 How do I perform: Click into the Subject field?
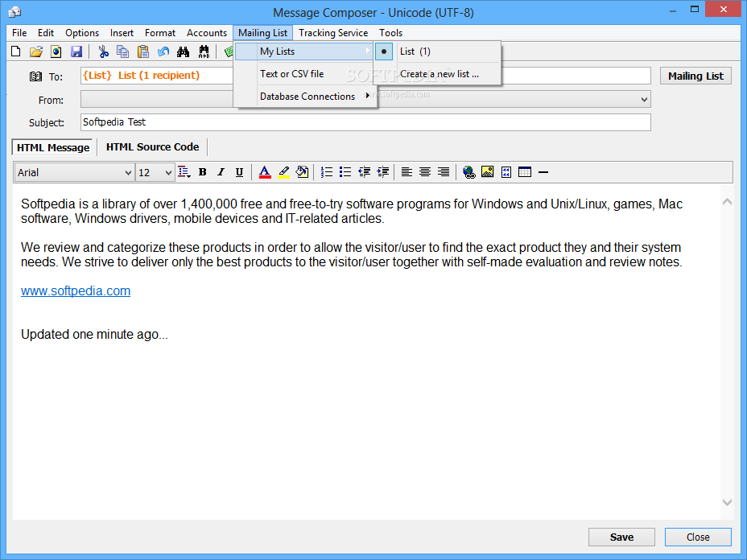coord(365,122)
